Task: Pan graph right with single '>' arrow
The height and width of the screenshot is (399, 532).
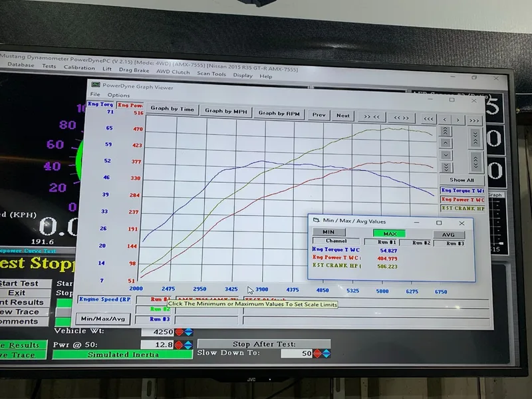Action: (458, 120)
